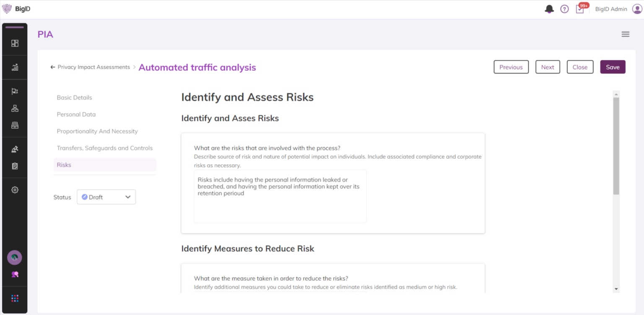
Task: Save the Automated traffic analysis assessment
Action: [x=613, y=67]
